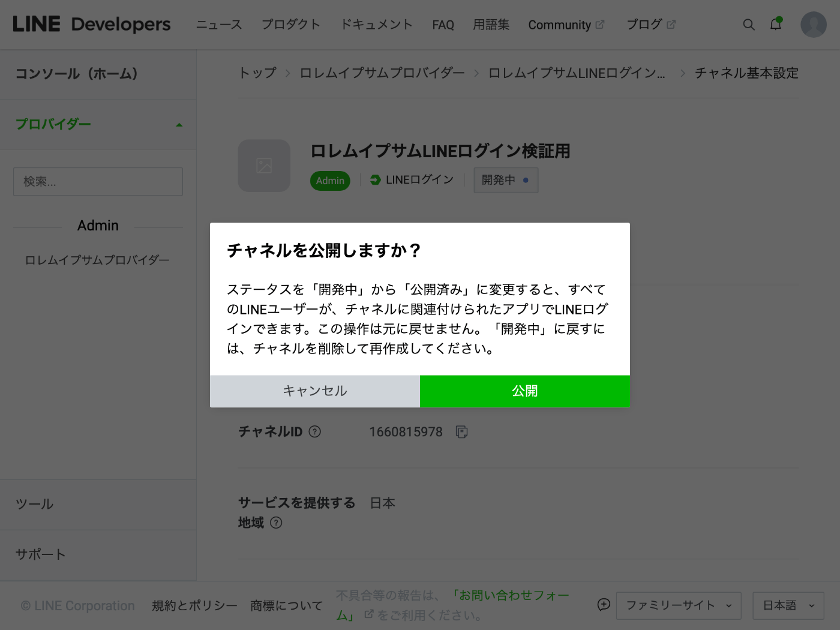Collapse the プロバイダー section arrow
Image resolution: width=840 pixels, height=630 pixels.
[179, 125]
